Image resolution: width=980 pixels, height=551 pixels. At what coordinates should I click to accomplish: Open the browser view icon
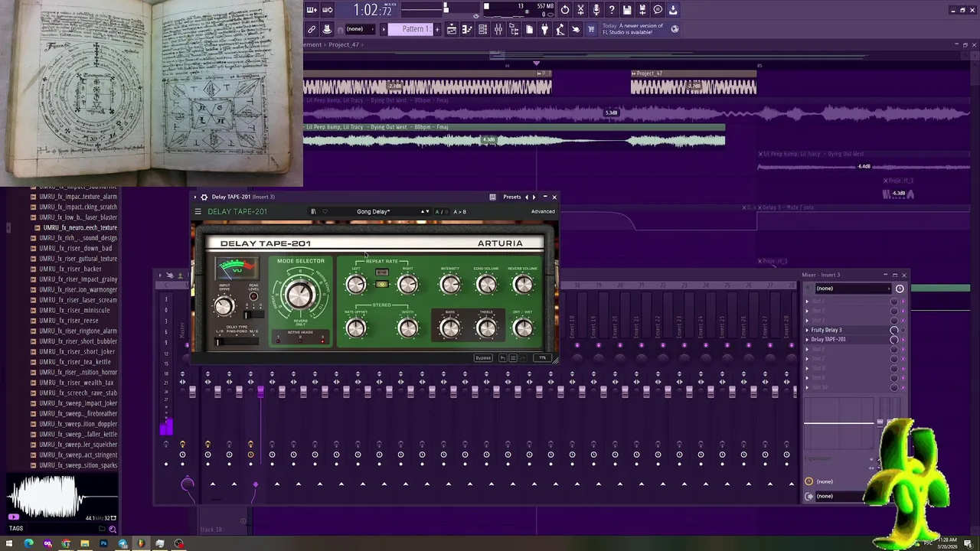coord(514,29)
